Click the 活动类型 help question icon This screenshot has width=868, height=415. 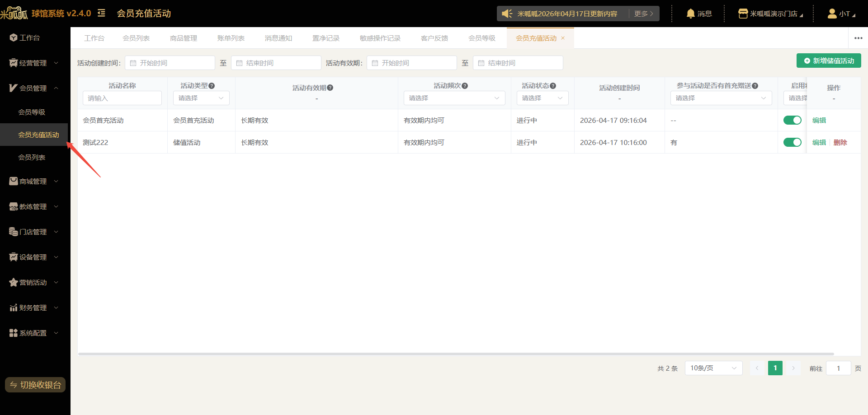[212, 86]
